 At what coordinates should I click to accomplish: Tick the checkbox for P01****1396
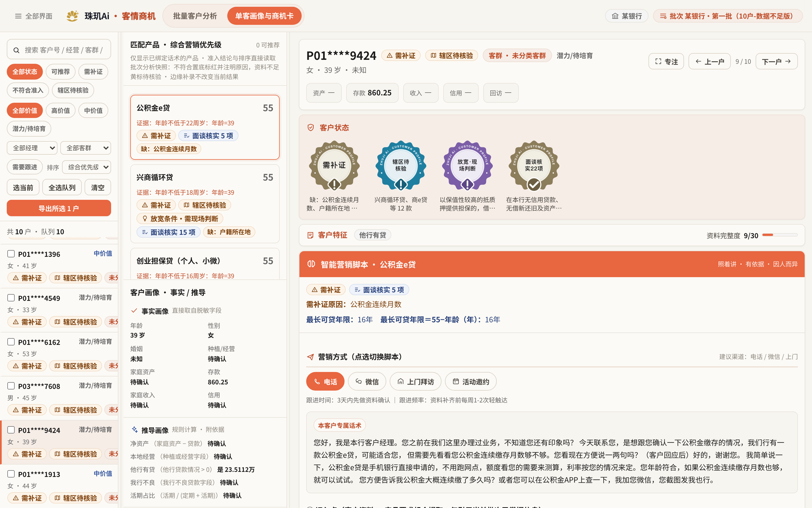11,254
